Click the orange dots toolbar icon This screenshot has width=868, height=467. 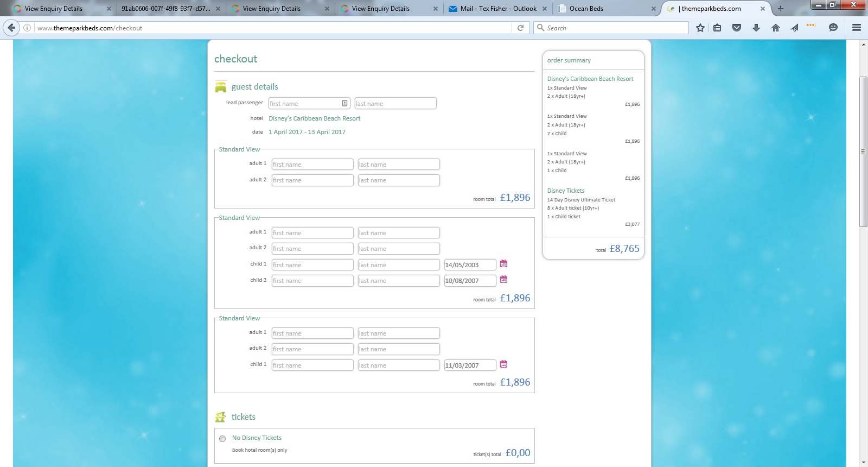(x=811, y=25)
